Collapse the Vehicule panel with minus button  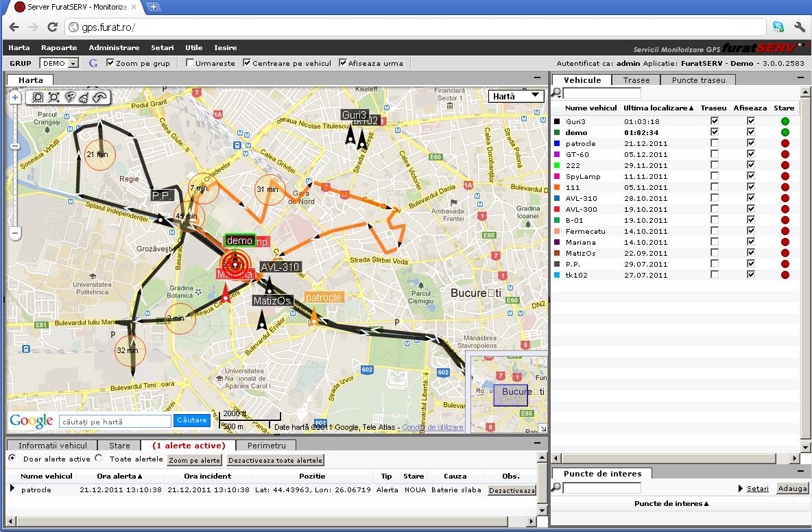click(800, 77)
